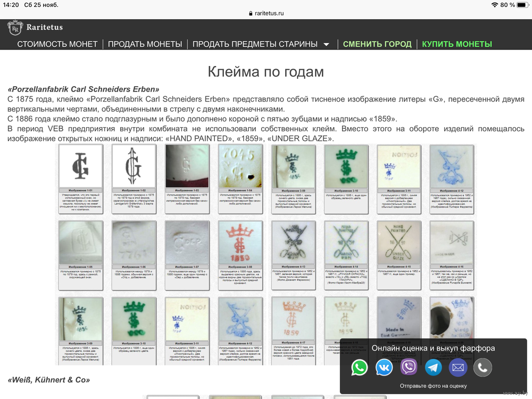Click heading «Weiß, Kühnert & Co»

[49, 380]
